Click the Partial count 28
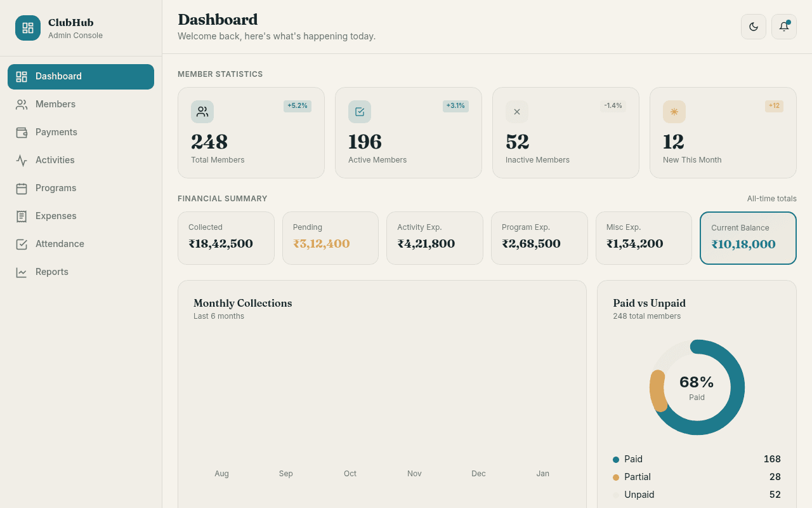 point(775,477)
